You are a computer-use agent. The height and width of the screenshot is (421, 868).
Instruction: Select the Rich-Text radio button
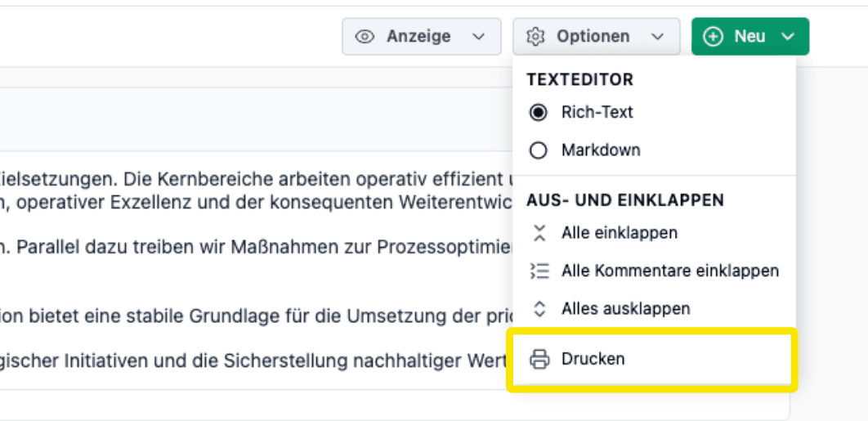point(539,112)
